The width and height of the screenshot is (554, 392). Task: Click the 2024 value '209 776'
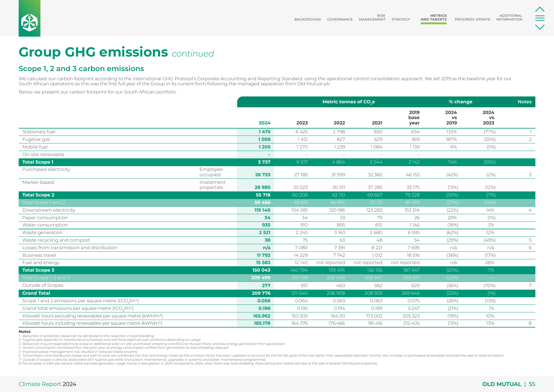point(261,293)
